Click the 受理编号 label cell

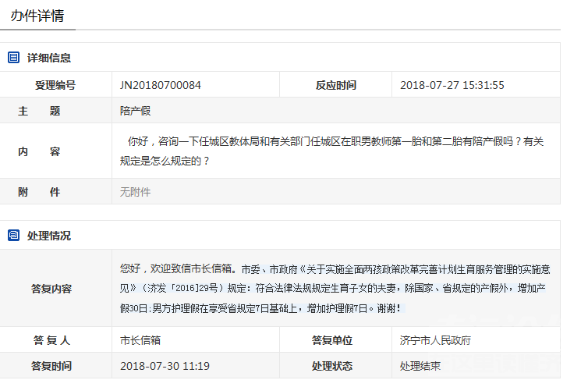(x=55, y=85)
